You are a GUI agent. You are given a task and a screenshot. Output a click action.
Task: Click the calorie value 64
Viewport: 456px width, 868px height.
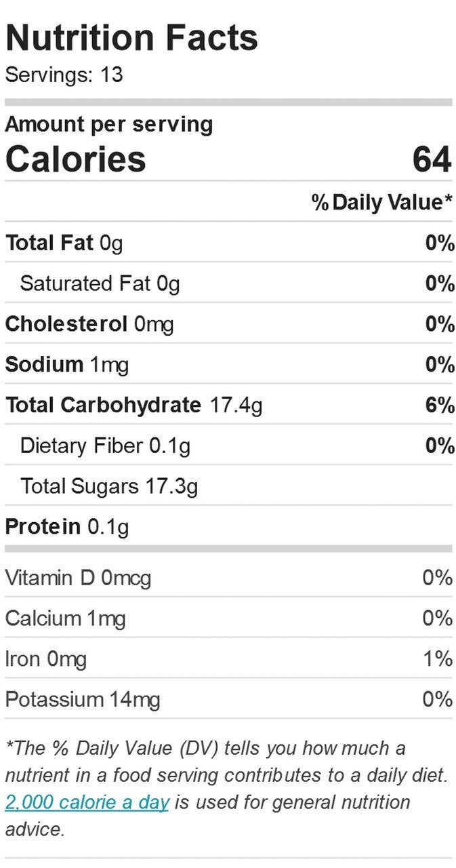pyautogui.click(x=432, y=159)
